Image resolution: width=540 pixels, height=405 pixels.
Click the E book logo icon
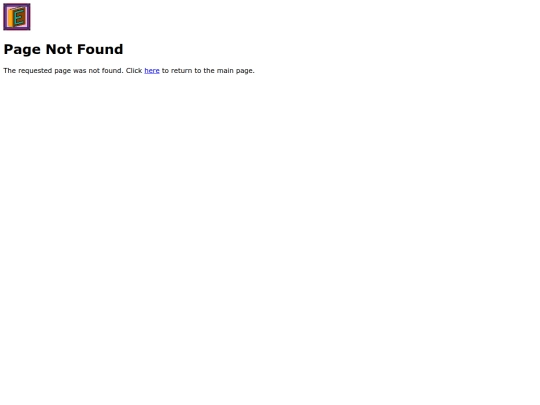tap(17, 17)
